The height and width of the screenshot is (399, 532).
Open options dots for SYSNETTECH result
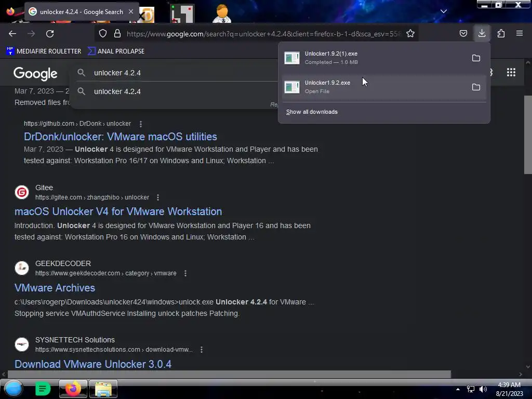(202, 350)
